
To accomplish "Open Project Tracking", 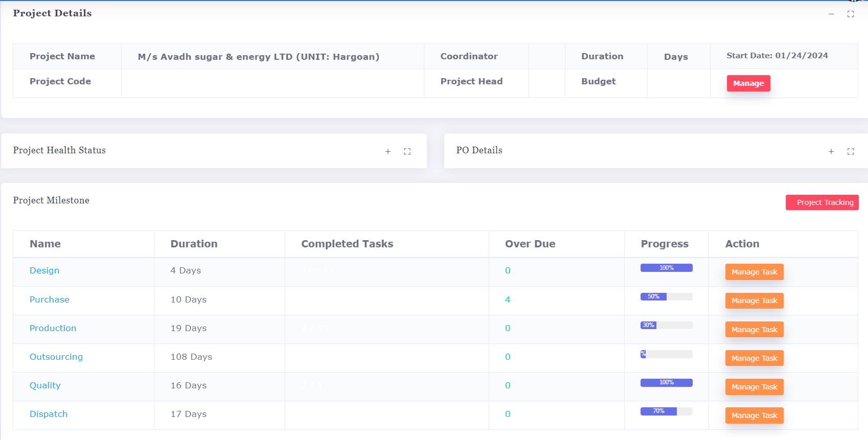I will click(822, 202).
